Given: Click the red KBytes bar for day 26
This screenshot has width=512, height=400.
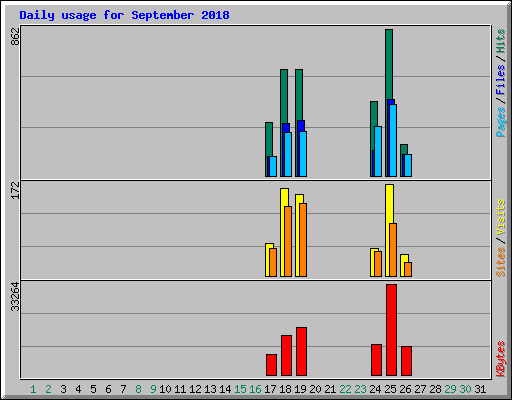Looking at the screenshot, I should [x=406, y=361].
